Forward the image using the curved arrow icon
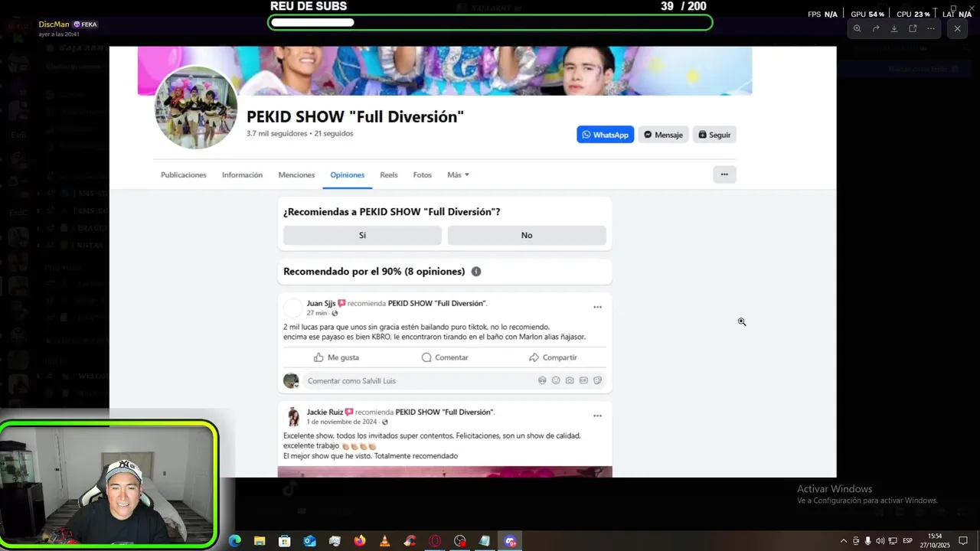Screen dimensions: 980x551 coord(876,28)
